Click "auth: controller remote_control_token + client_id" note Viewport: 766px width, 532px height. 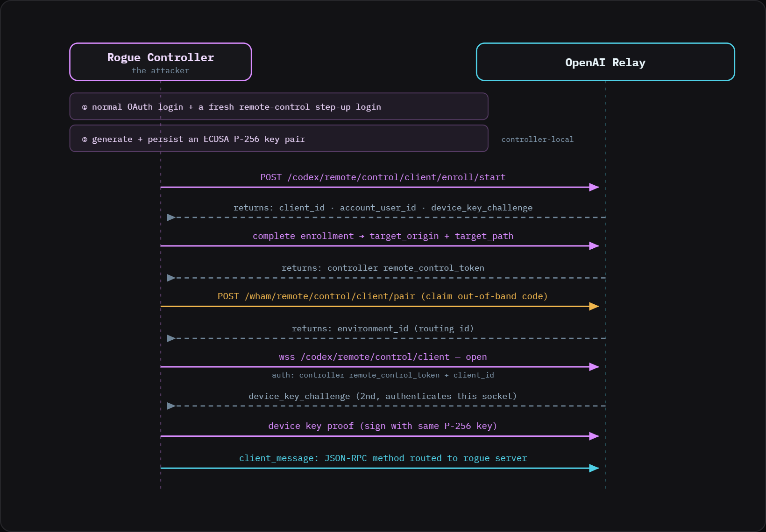click(383, 375)
